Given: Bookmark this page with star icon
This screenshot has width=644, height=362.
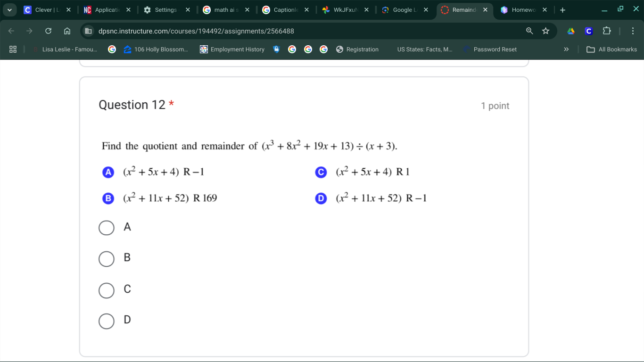Looking at the screenshot, I should point(546,31).
